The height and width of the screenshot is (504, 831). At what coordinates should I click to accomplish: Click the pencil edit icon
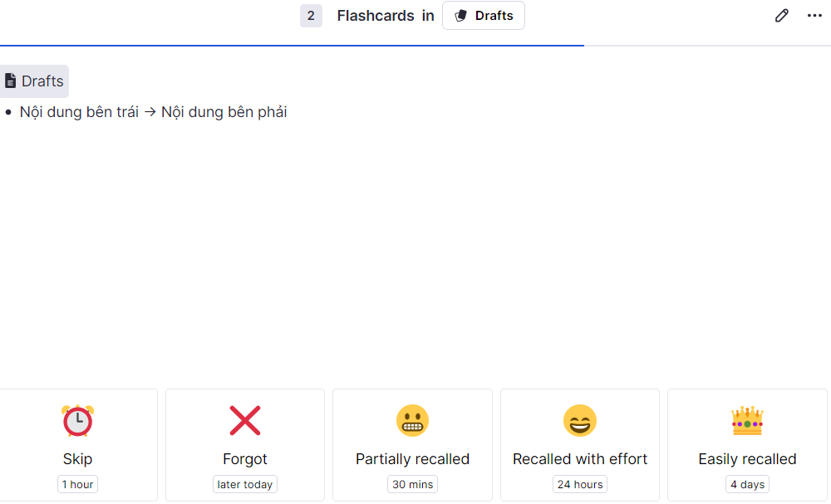click(781, 16)
